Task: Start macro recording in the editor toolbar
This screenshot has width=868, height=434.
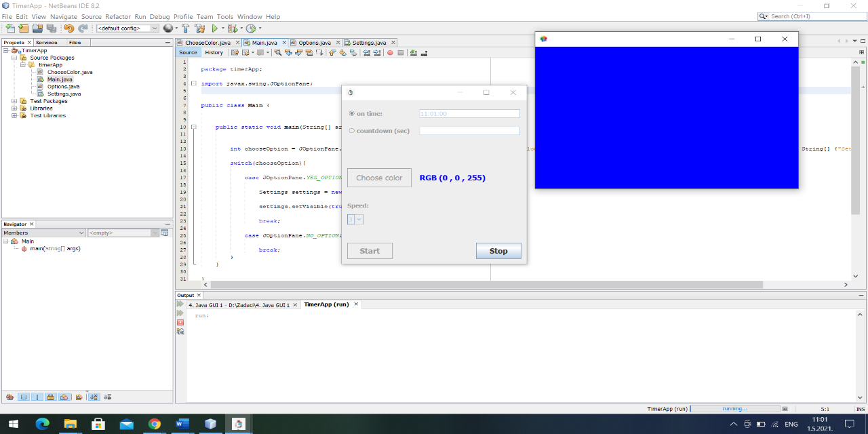Action: click(x=390, y=52)
